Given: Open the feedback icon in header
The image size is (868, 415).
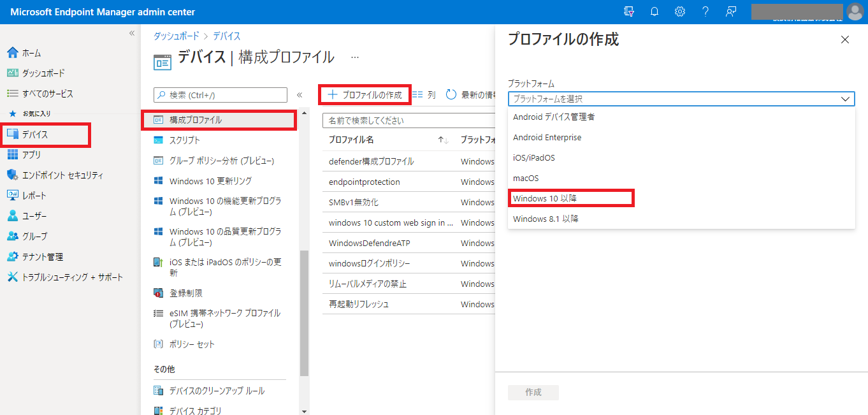Looking at the screenshot, I should coord(731,11).
